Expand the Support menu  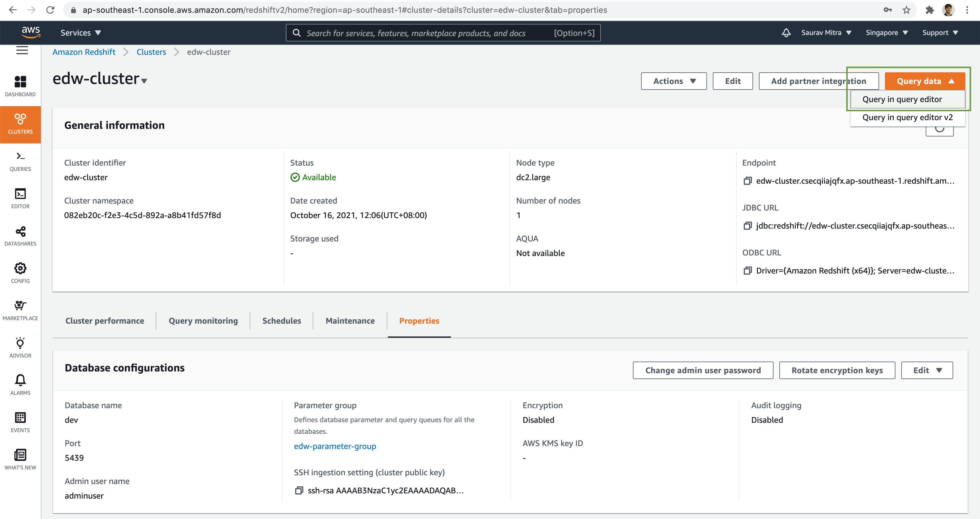tap(940, 33)
